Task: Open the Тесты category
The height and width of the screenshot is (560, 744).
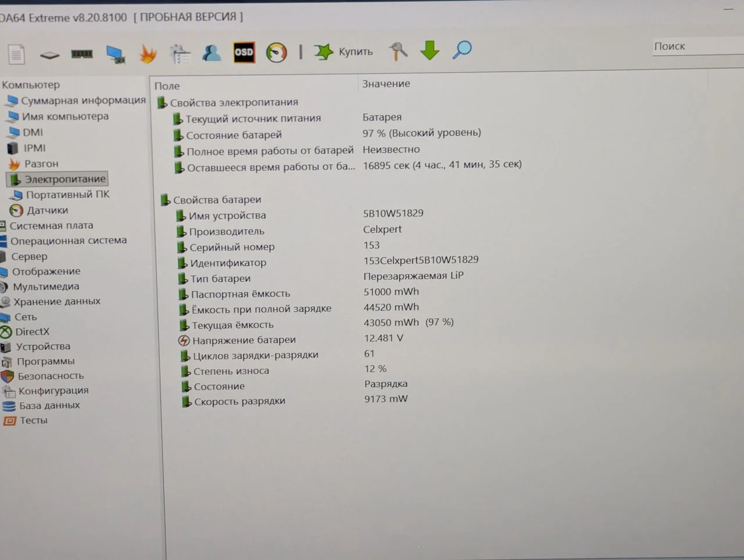Action: [x=26, y=420]
